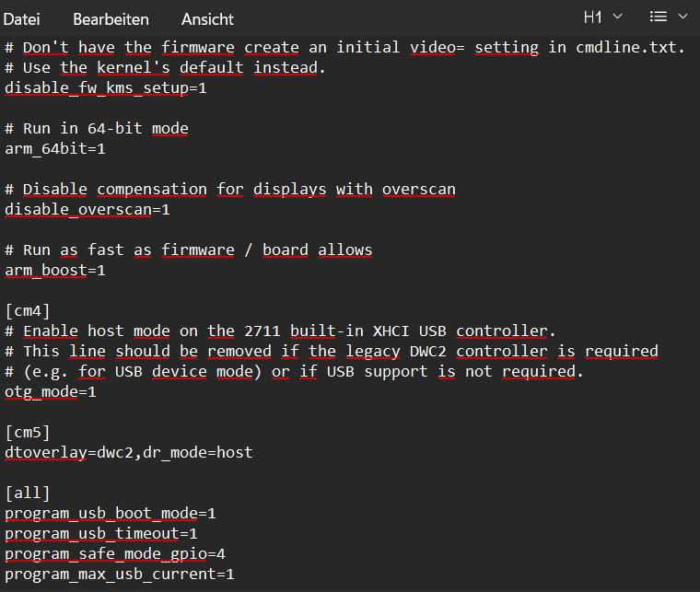Click the '# Run in 64-bit mode' comment
This screenshot has width=700, height=592.
(97, 128)
